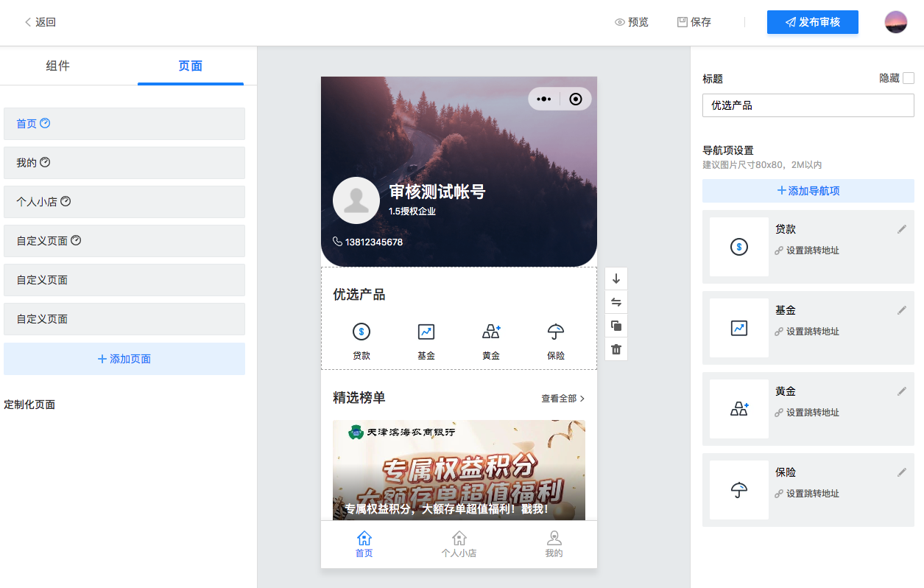
Task: Click the 贷款 icon in the phone preview
Action: (x=362, y=332)
